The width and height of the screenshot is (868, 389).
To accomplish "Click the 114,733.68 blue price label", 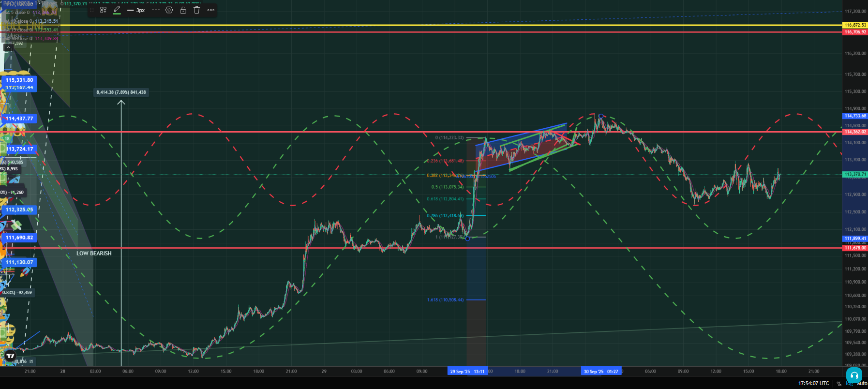I will pos(855,116).
